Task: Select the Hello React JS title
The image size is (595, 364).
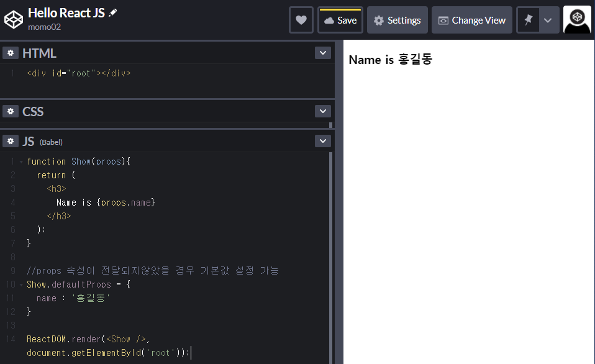Action: point(66,13)
